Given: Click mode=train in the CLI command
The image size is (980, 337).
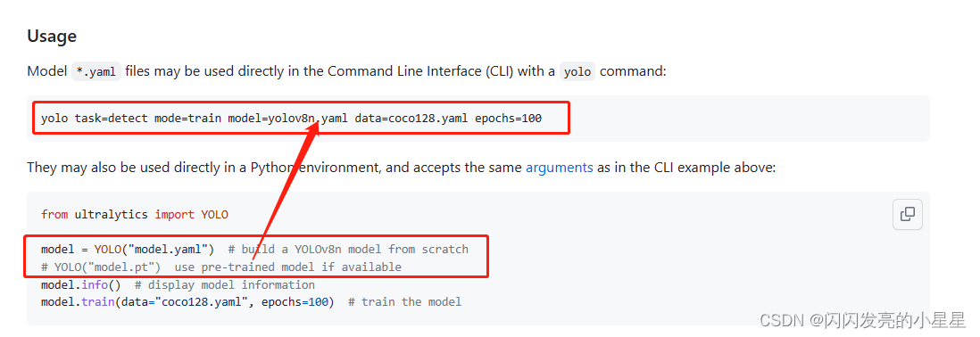Looking at the screenshot, I should pos(187,118).
